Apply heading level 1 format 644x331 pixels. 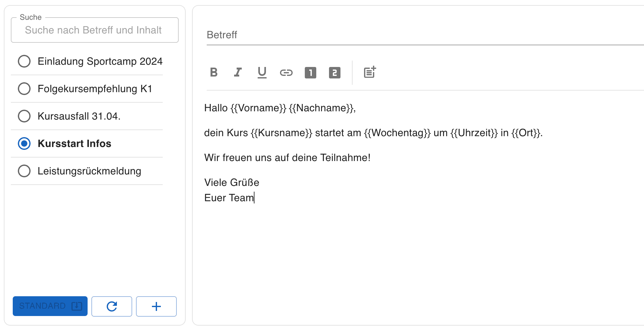[x=311, y=73]
